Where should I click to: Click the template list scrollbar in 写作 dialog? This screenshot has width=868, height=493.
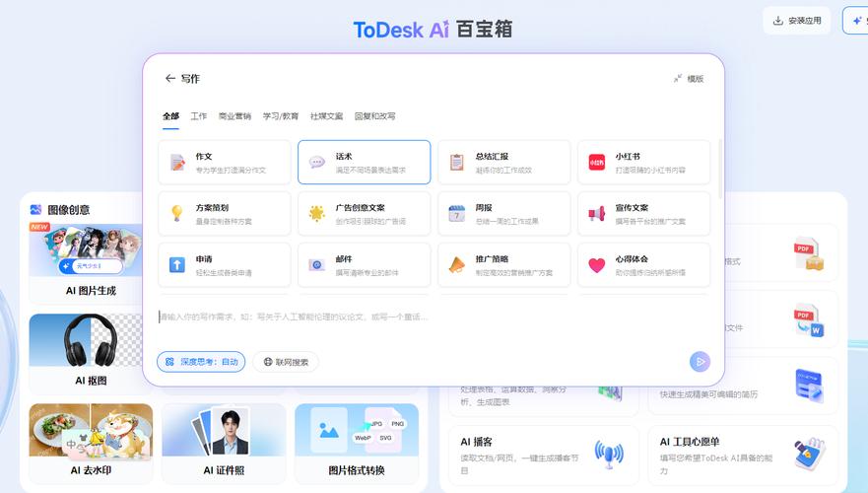720,169
